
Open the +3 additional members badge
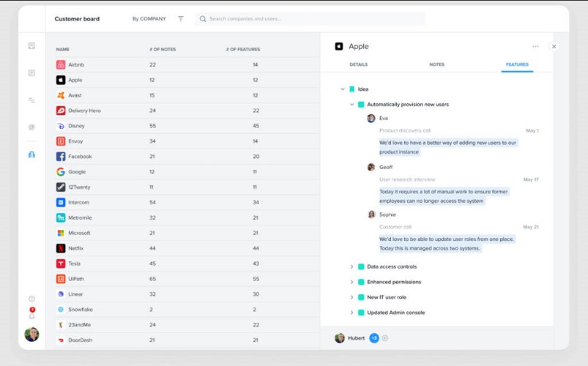pos(373,338)
